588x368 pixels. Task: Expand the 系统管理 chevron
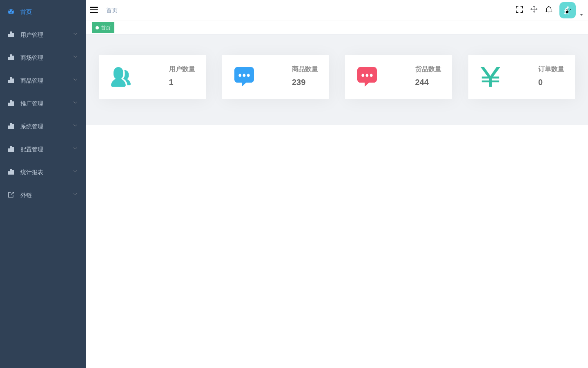click(x=75, y=126)
